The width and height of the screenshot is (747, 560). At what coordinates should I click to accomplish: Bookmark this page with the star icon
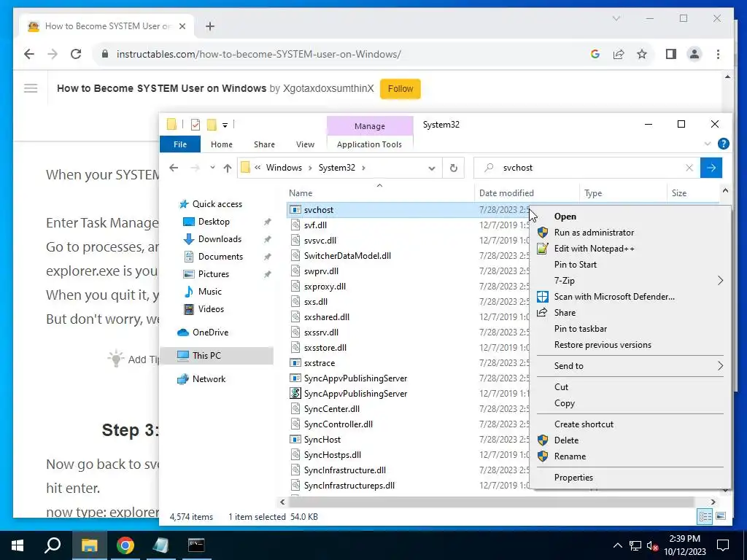click(642, 54)
